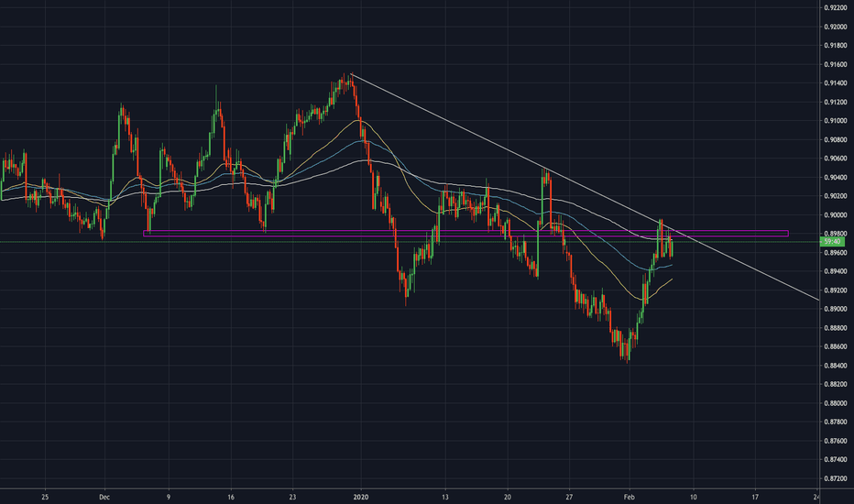
Task: Click the 0.91400 price axis label
Action: click(x=836, y=83)
